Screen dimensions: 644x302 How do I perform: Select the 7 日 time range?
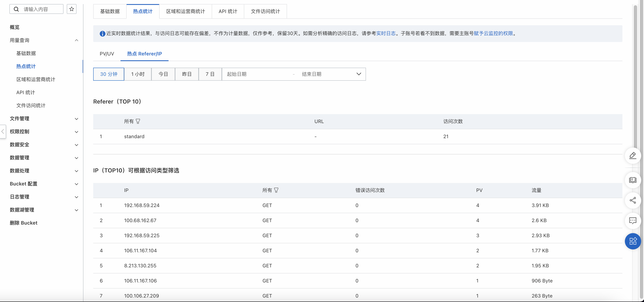(x=210, y=74)
